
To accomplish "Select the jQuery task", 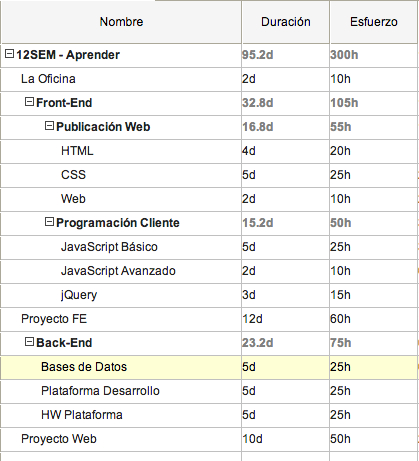I will [x=79, y=295].
